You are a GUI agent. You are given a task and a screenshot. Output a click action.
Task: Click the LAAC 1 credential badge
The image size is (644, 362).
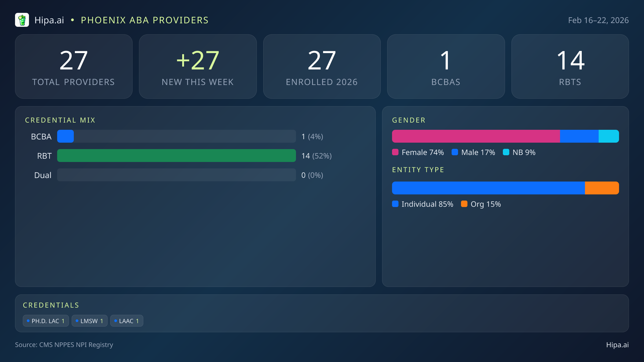[x=127, y=320]
